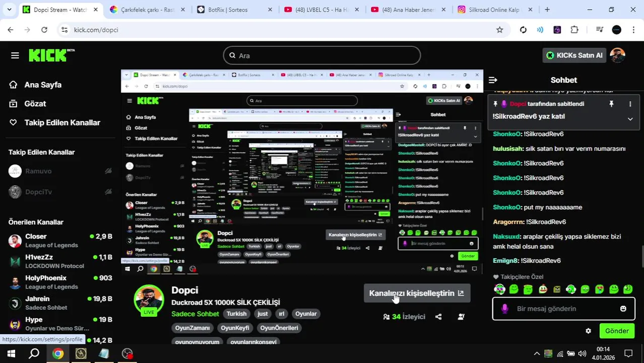
Task: Open the Kick hamburger sidebar menu
Action: point(15,55)
